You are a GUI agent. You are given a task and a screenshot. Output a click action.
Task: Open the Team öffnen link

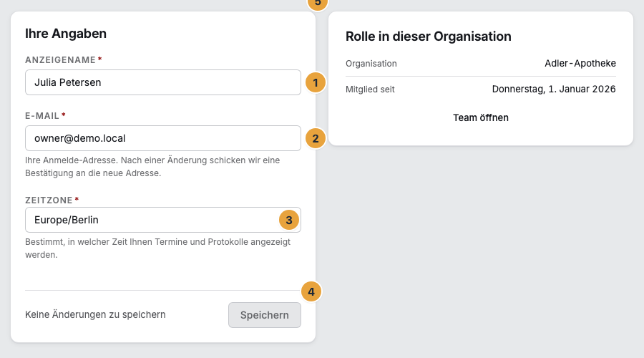[481, 117]
